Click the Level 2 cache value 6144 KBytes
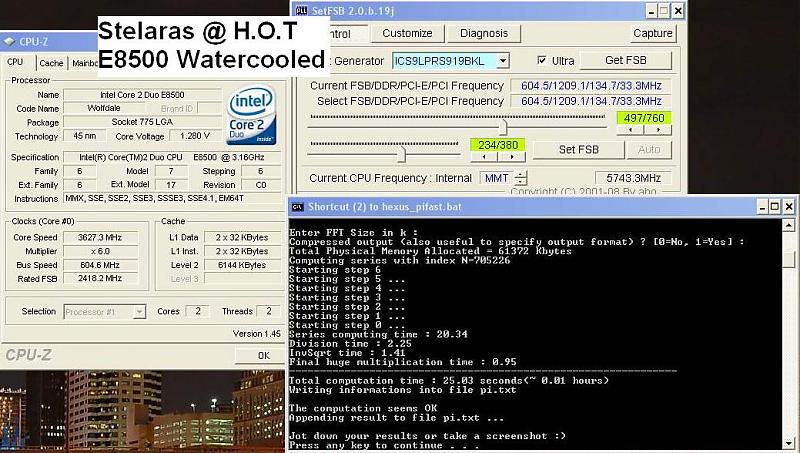 tap(242, 265)
